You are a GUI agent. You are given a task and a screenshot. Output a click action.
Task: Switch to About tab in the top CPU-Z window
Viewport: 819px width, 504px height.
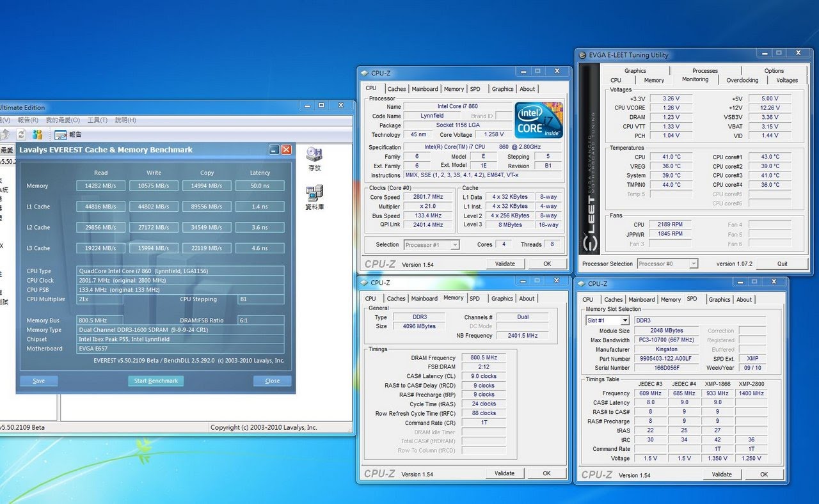(x=527, y=89)
